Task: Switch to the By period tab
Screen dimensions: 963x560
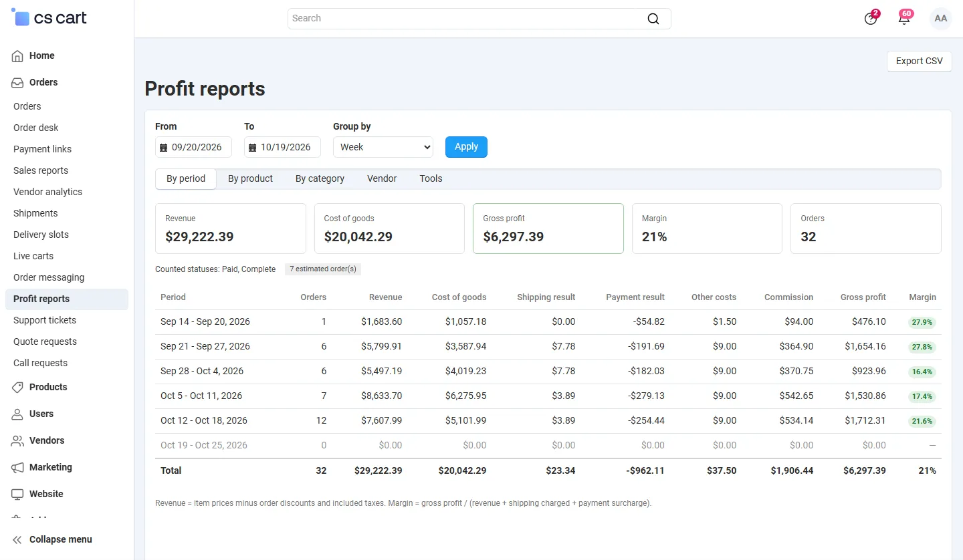Action: pyautogui.click(x=186, y=179)
